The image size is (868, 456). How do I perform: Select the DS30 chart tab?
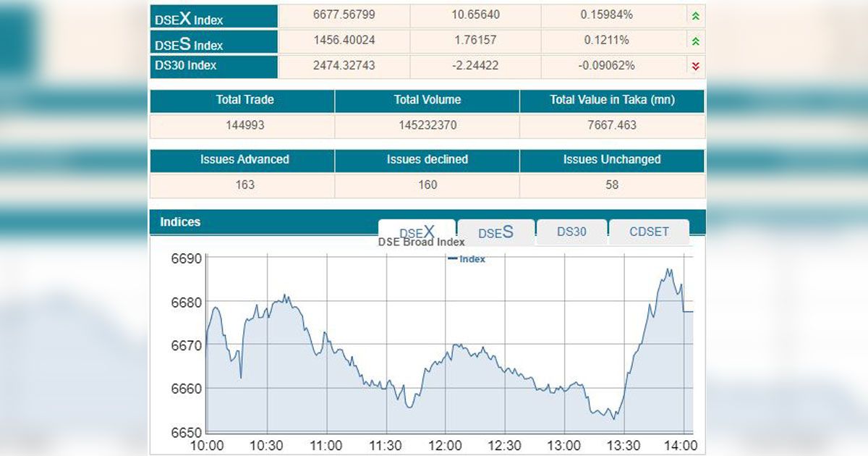point(571,232)
